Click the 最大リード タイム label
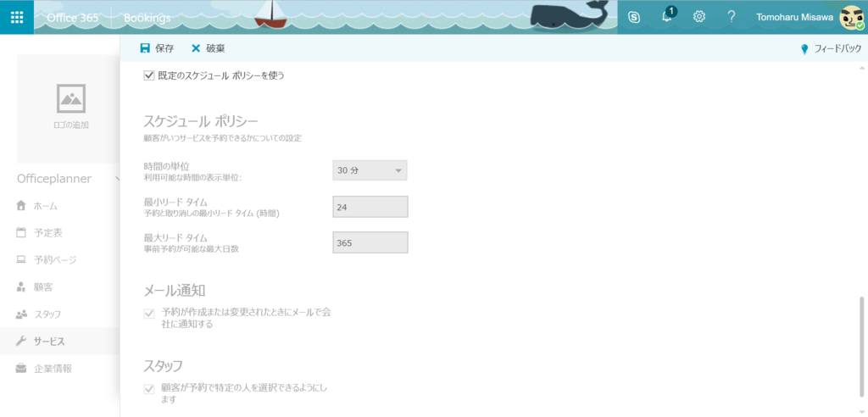This screenshot has height=417, width=868. [175, 238]
